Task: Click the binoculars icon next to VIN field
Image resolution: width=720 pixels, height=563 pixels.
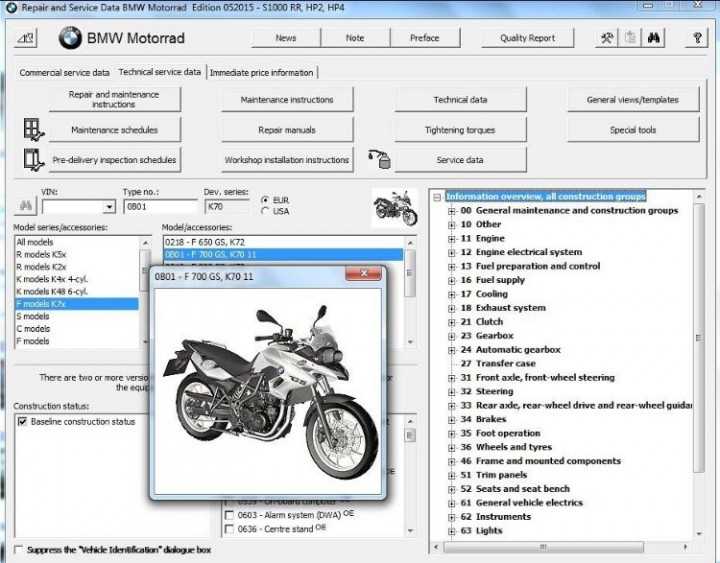Action: (26, 206)
